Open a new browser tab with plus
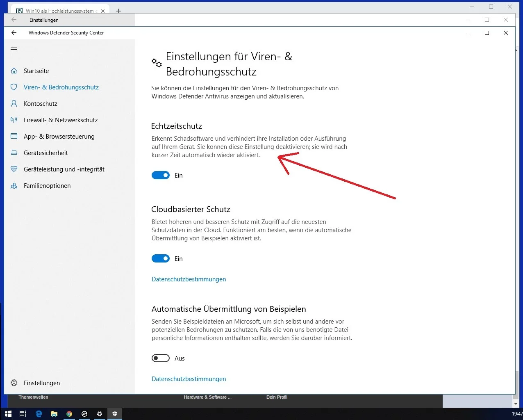The width and height of the screenshot is (523, 420). point(118,11)
